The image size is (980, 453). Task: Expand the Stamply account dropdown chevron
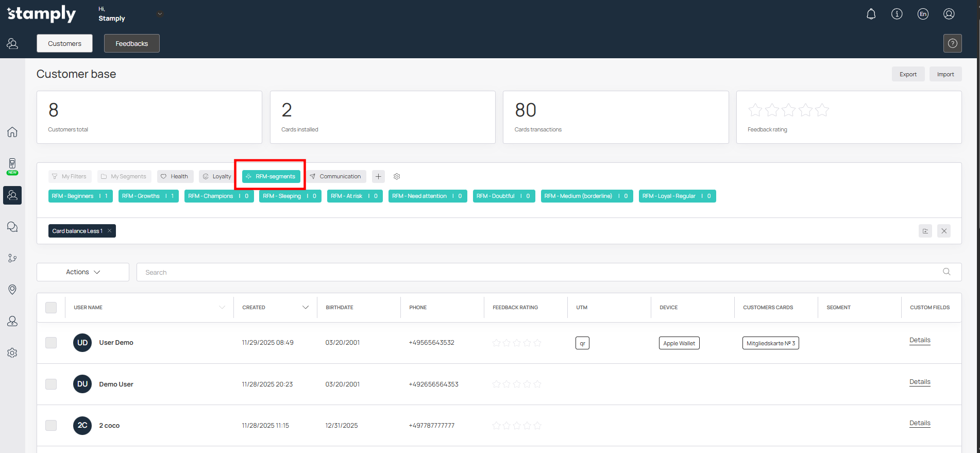click(160, 14)
